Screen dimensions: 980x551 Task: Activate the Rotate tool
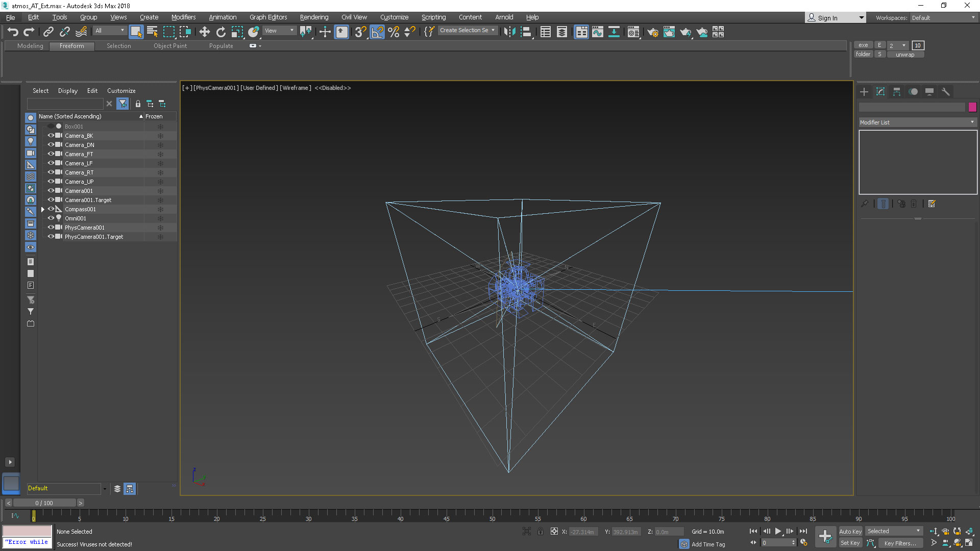coord(220,32)
